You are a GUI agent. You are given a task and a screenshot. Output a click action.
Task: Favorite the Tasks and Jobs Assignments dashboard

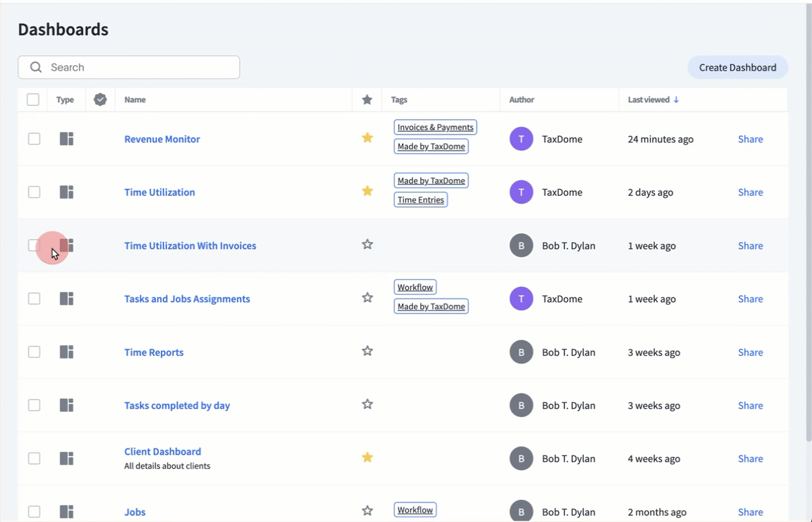click(367, 298)
